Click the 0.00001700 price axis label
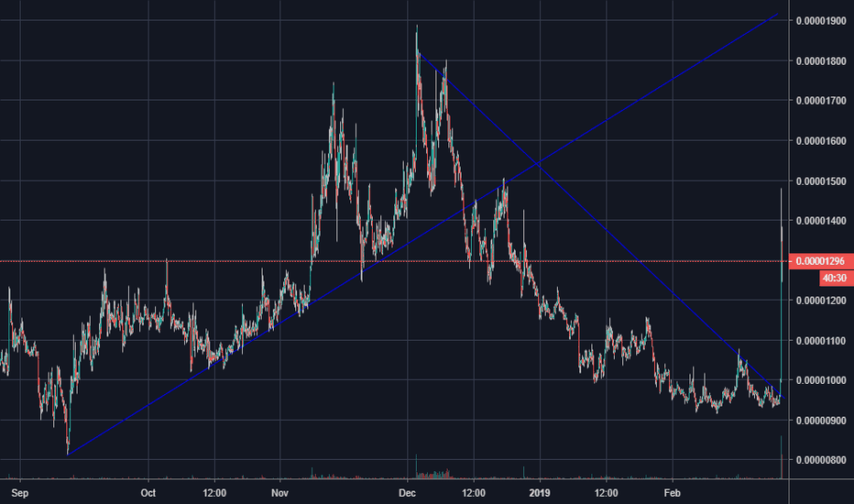This screenshot has width=854, height=504. coord(821,101)
